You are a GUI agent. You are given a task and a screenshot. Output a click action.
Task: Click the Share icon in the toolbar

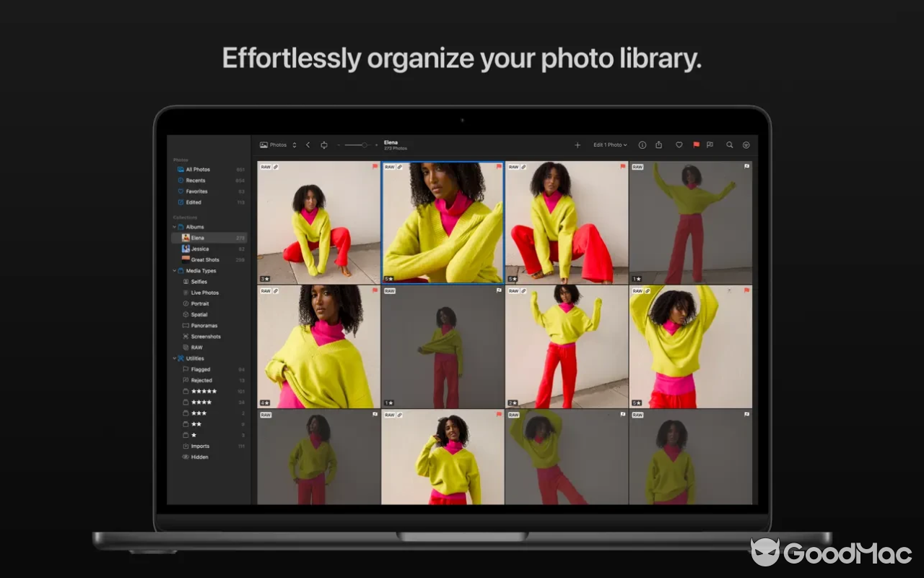[x=658, y=144]
